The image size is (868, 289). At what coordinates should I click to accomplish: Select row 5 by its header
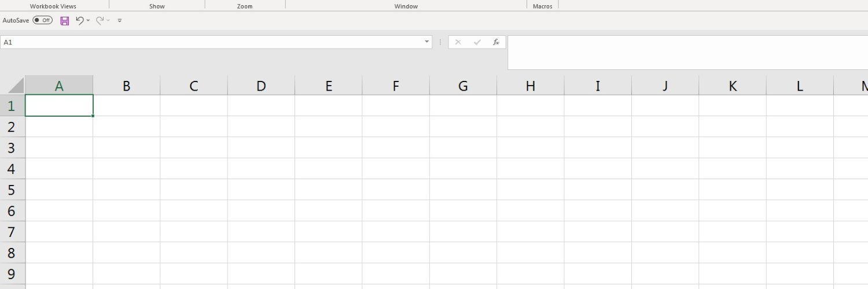[12, 190]
